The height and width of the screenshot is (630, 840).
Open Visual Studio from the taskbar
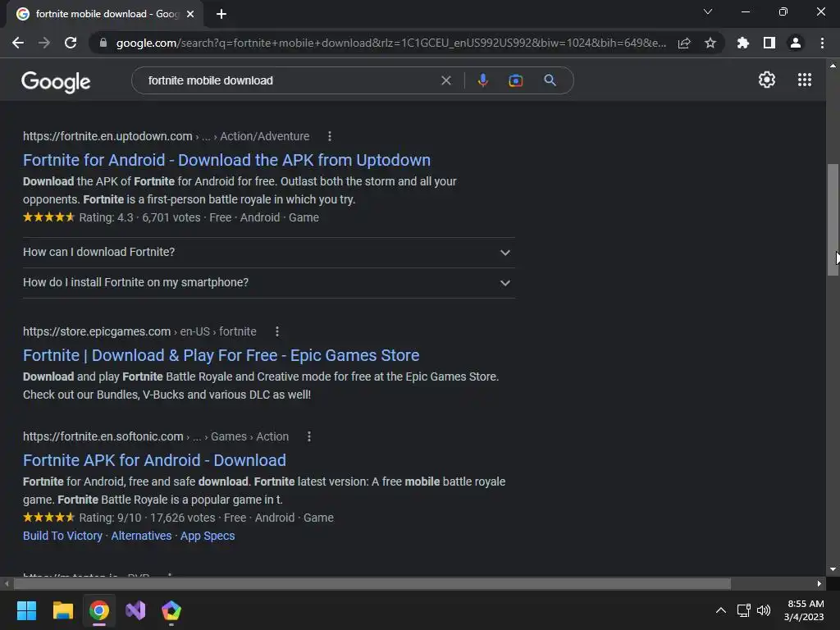pos(135,610)
